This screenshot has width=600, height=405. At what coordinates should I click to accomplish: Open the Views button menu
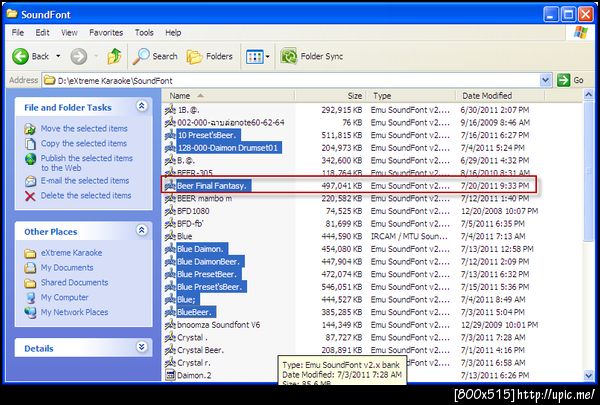258,57
